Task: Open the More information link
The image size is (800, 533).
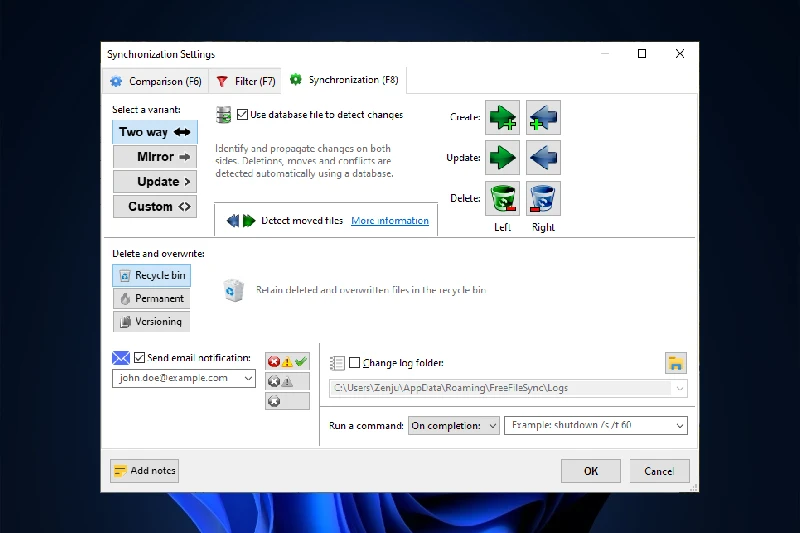Action: (390, 221)
